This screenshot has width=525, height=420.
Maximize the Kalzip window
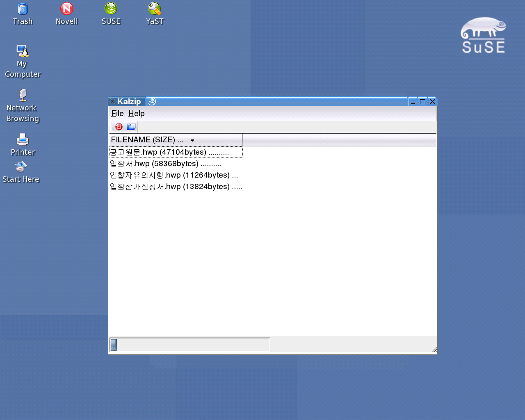[x=422, y=102]
